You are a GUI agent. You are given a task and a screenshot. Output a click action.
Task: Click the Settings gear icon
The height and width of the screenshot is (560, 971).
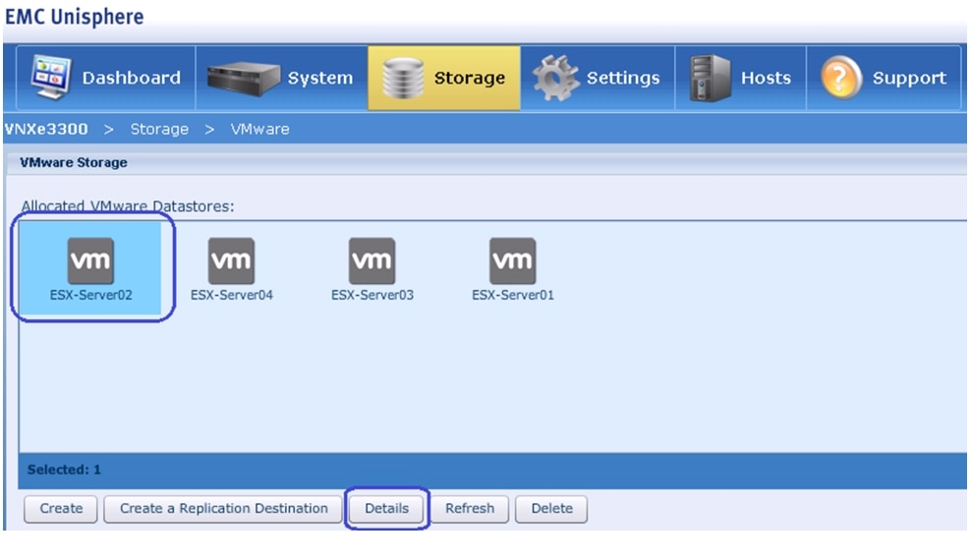pos(555,78)
